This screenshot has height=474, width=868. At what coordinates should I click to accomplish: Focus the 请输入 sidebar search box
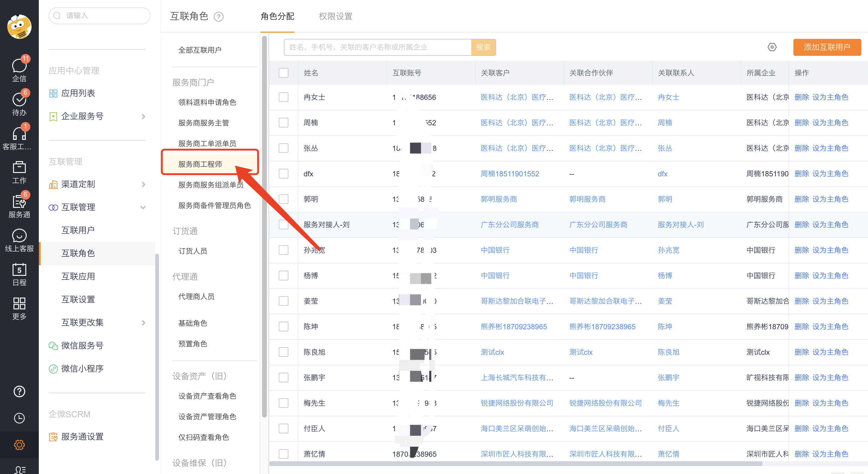pyautogui.click(x=99, y=16)
